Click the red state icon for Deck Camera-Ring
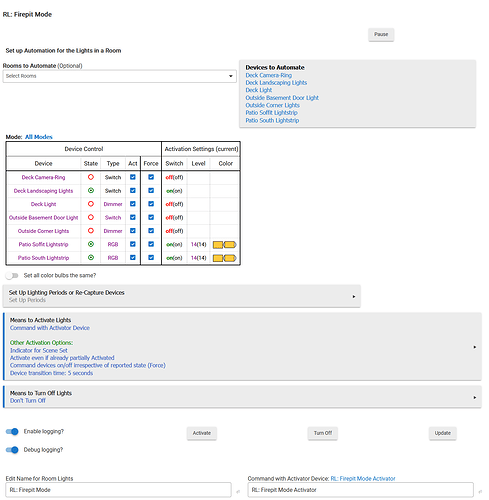This screenshot has width=489, height=500. pos(91,177)
